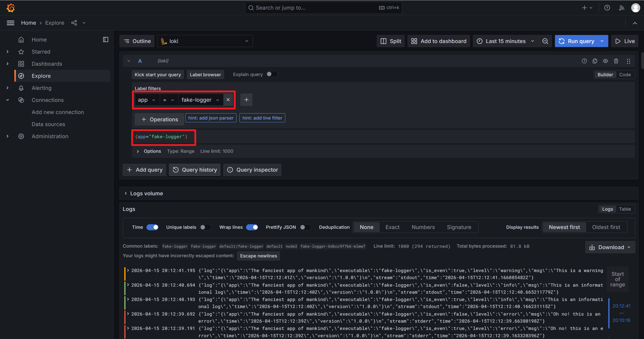Click the Grafana logo
Viewport: 644px width, 339px height.
point(11,8)
